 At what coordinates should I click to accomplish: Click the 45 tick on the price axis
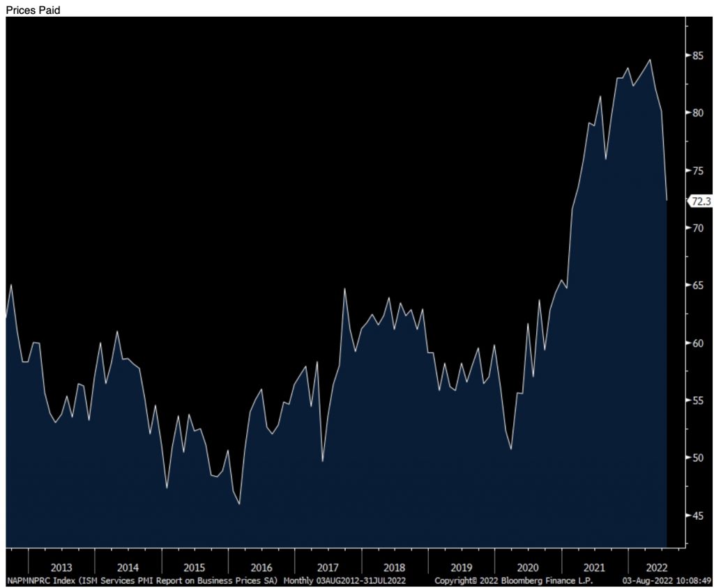coord(697,516)
